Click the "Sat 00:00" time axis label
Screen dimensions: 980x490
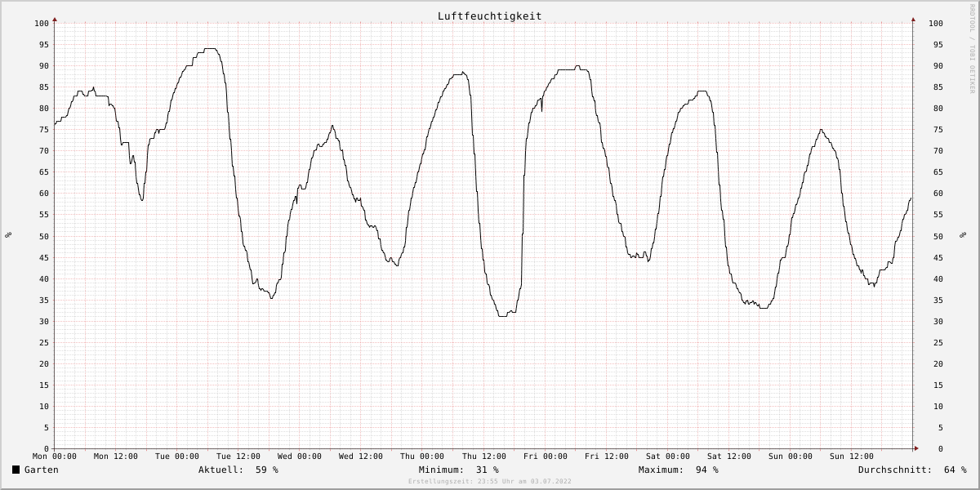668,457
